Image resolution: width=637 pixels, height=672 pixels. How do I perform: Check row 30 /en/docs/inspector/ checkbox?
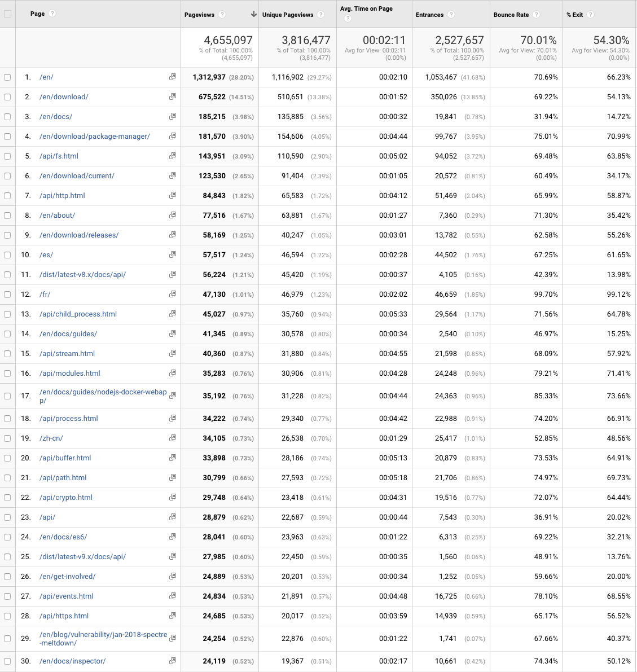[x=7, y=661]
